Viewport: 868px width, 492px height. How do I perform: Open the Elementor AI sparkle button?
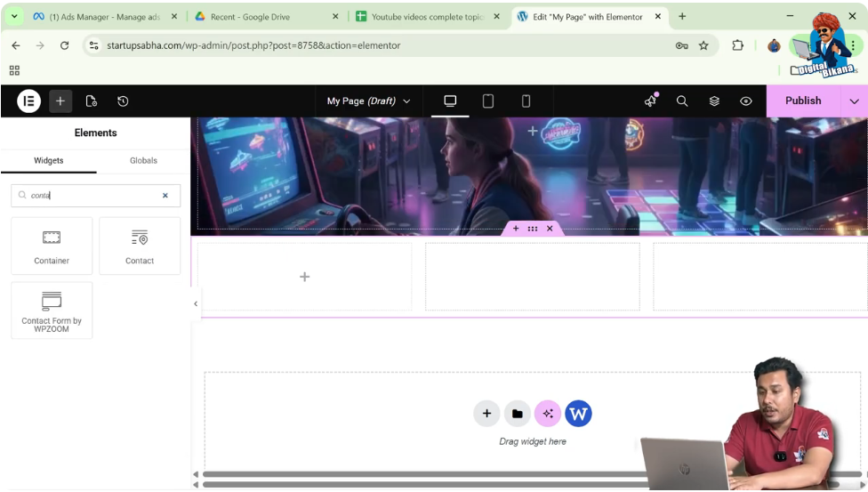click(x=548, y=414)
